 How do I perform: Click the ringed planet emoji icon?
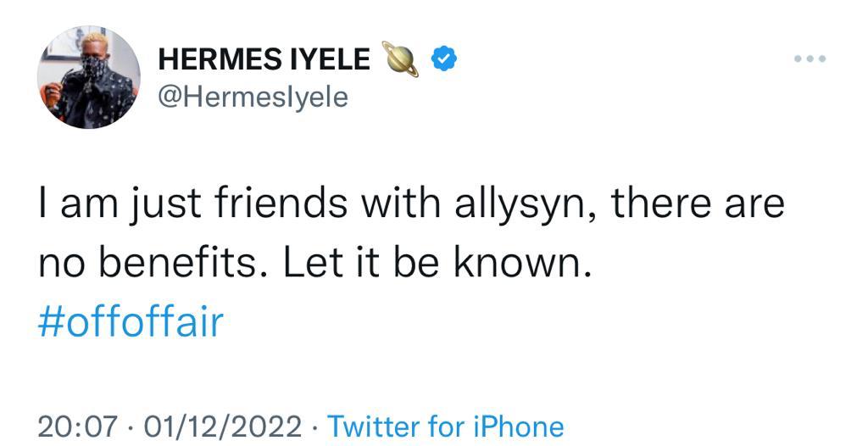401,59
